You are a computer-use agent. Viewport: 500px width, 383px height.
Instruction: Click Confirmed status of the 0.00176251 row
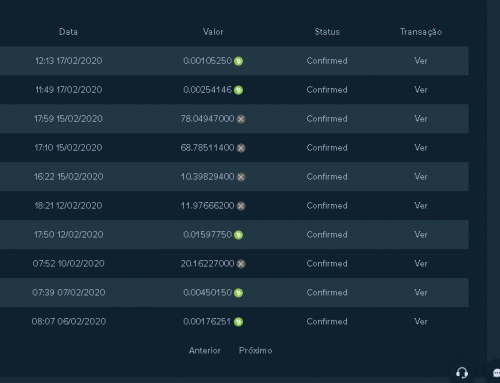327,322
